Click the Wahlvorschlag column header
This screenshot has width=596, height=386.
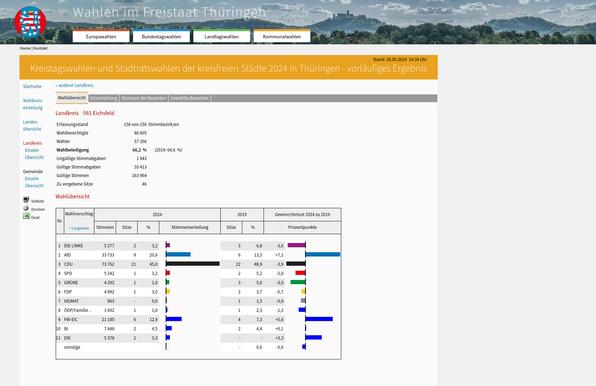[x=79, y=214]
